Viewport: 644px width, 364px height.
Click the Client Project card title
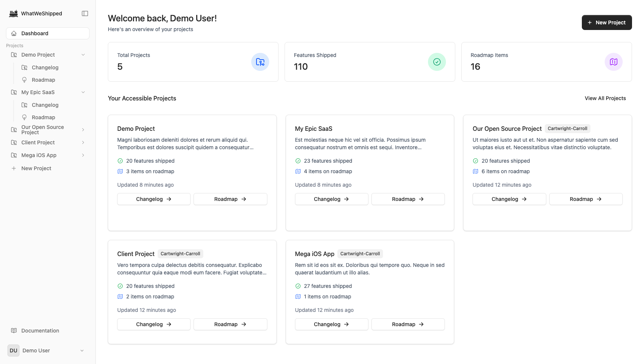(x=136, y=254)
